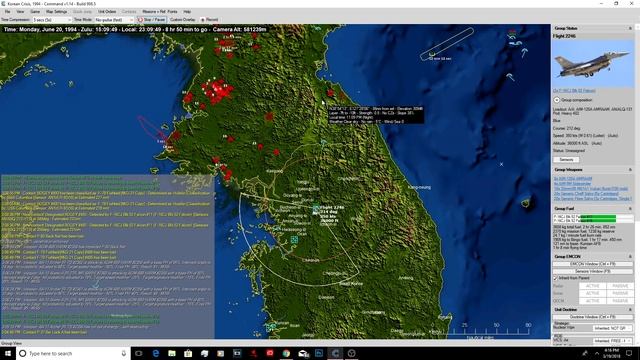Viewport: 640px width, 360px height.
Task: Open the Unit Orders menu
Action: [x=107, y=11]
